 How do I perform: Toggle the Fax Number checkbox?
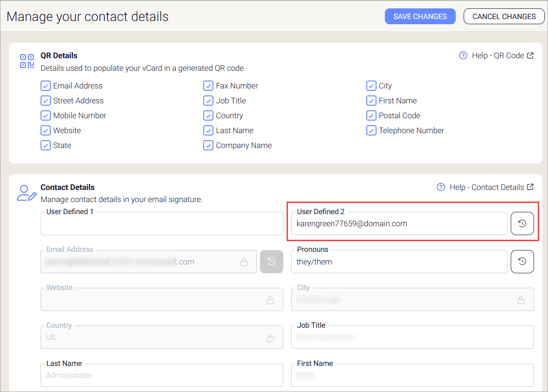[208, 86]
